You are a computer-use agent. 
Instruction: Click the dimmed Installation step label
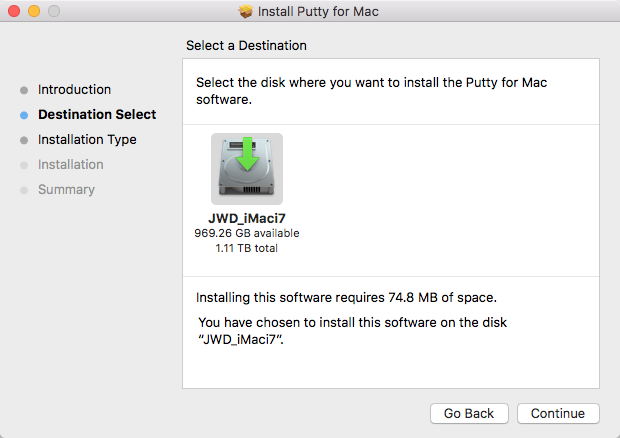[x=70, y=165]
